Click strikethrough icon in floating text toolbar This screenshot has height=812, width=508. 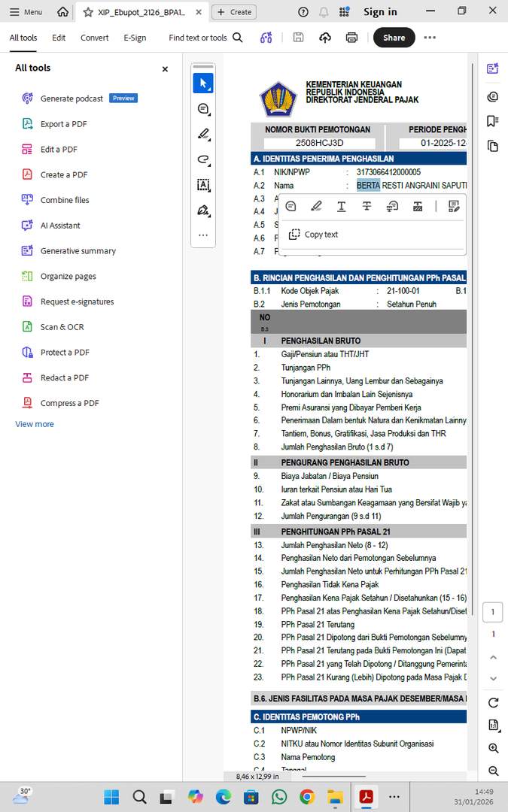(367, 207)
